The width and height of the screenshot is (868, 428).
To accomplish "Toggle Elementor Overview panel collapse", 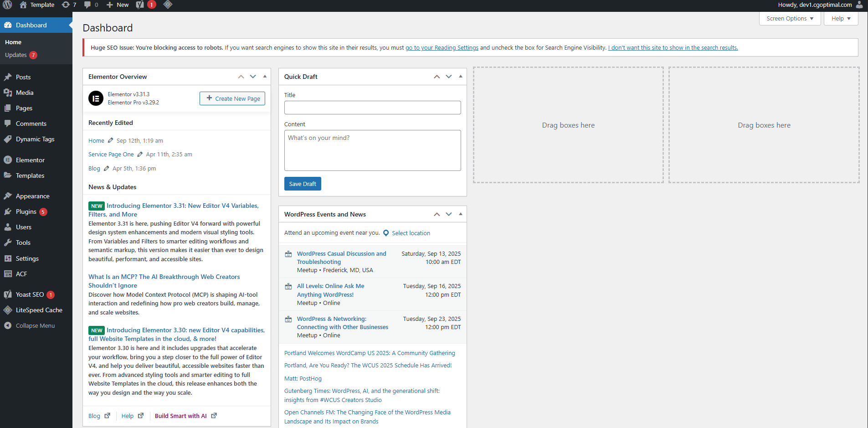I will point(265,77).
